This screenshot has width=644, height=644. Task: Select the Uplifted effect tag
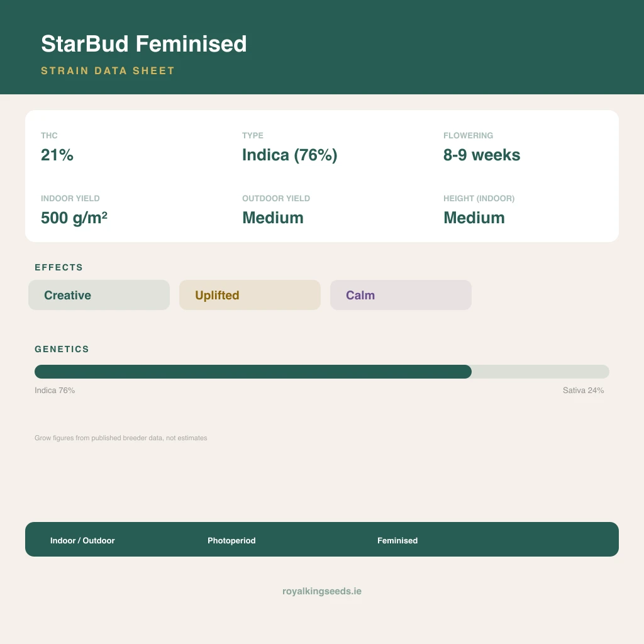250,295
